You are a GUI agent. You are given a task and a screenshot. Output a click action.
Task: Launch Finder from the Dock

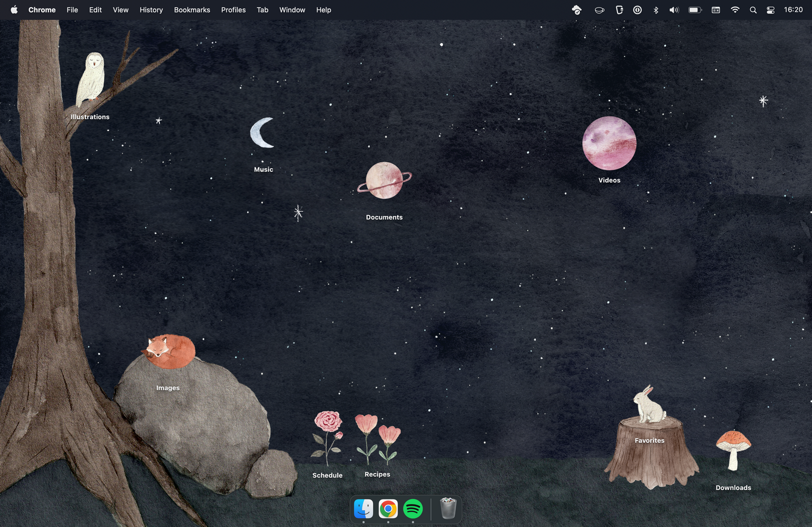click(x=364, y=509)
